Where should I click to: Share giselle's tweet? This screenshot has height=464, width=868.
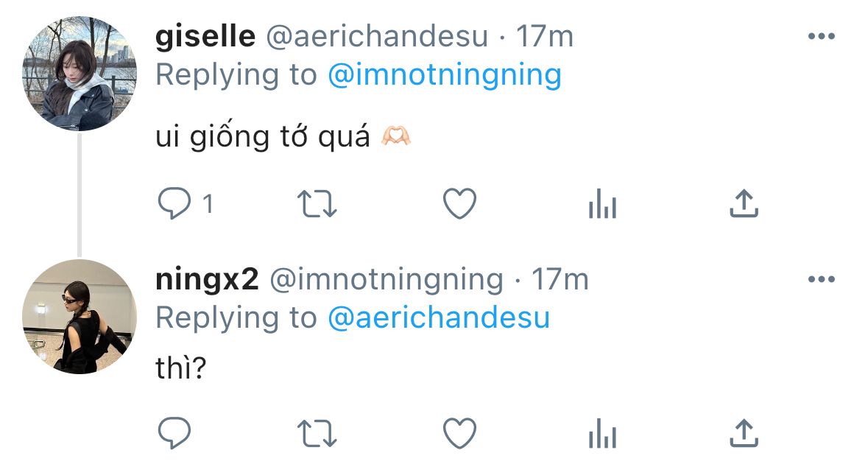pos(744,204)
